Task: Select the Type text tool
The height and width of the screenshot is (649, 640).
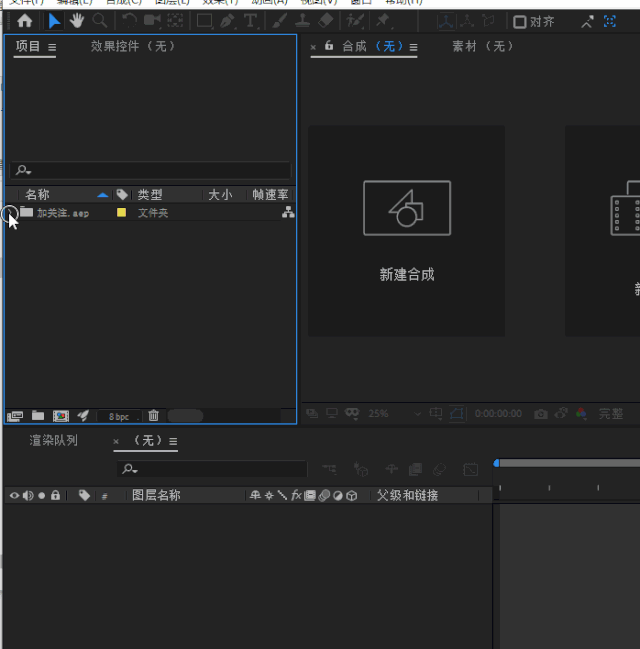Action: (250, 21)
